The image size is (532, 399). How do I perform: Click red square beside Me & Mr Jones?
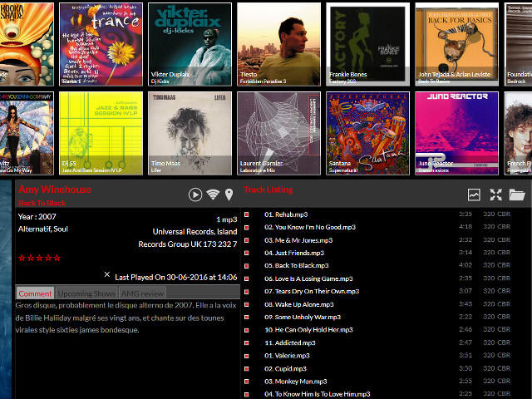(247, 240)
